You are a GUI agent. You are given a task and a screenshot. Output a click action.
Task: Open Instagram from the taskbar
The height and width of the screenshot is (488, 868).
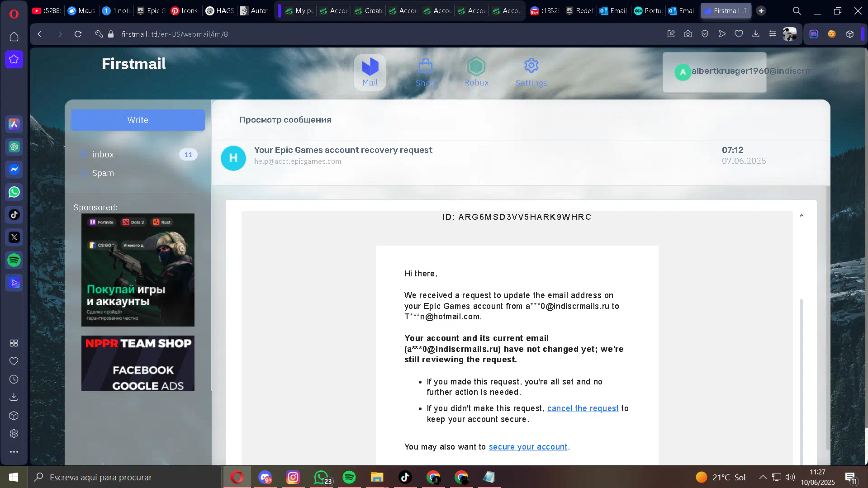click(x=293, y=477)
